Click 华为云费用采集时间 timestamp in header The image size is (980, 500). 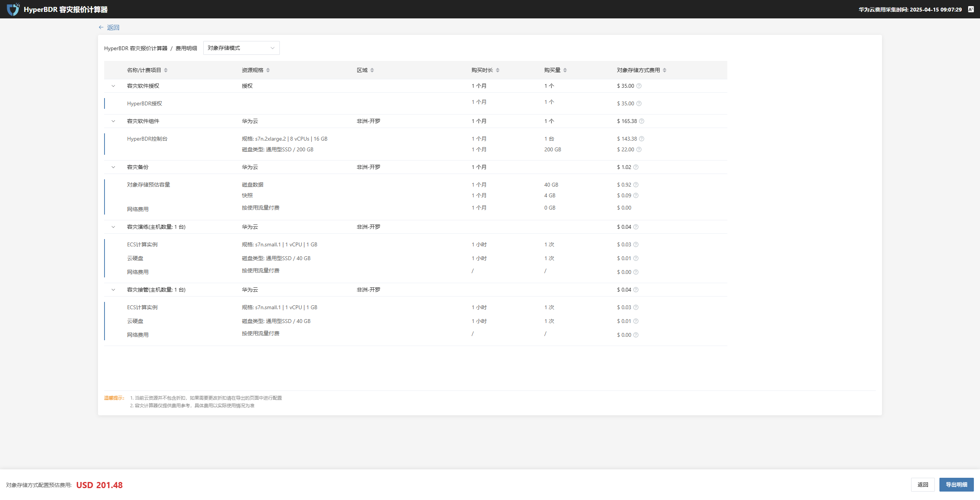click(910, 10)
